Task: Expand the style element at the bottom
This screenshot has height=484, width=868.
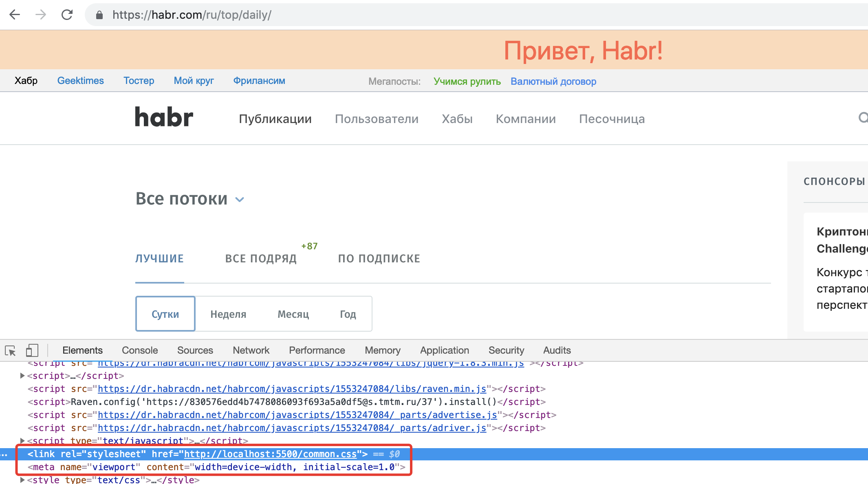Action: pos(22,480)
